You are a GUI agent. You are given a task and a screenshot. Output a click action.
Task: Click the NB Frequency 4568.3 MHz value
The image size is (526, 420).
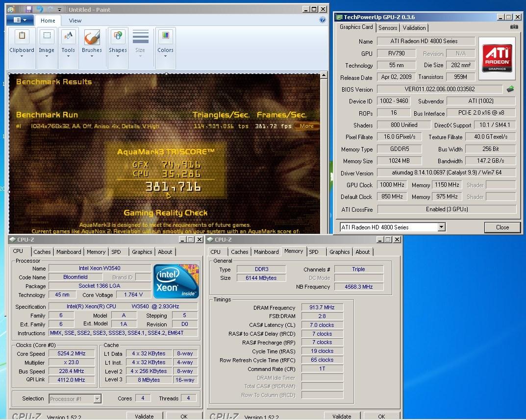[x=359, y=287]
